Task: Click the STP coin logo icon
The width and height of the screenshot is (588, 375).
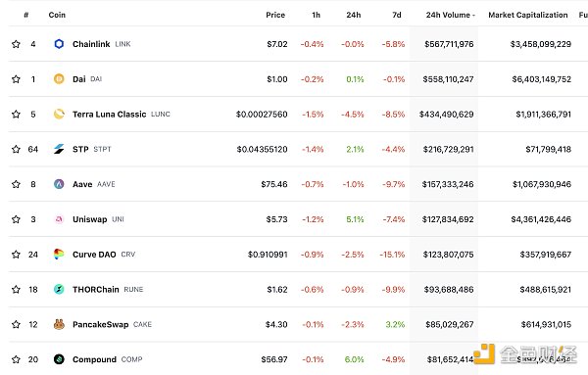Action: 59,149
